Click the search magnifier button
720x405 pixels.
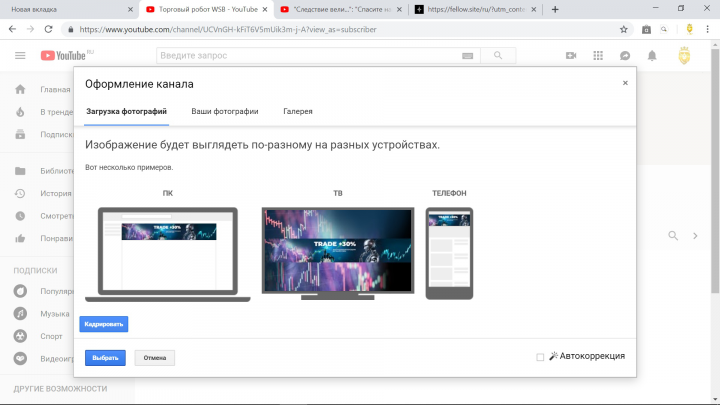pos(498,56)
